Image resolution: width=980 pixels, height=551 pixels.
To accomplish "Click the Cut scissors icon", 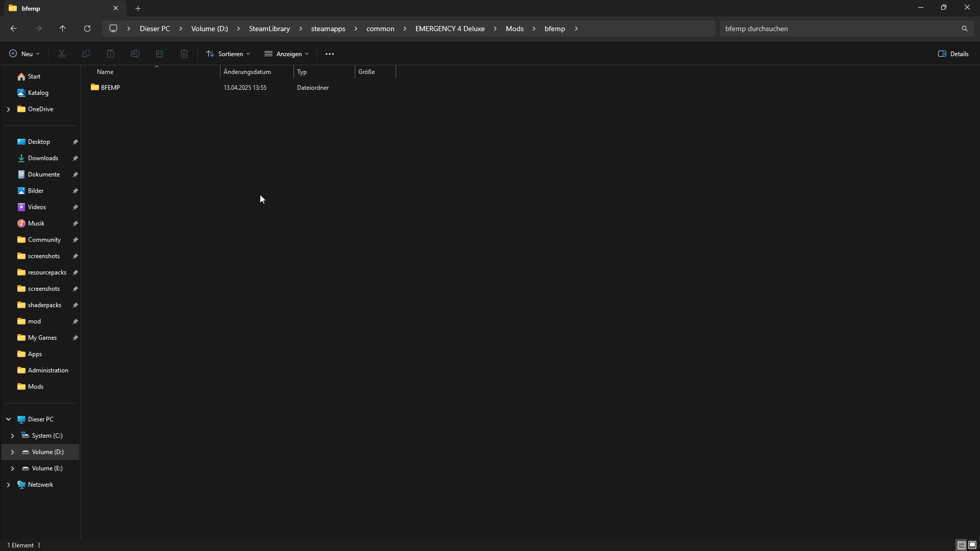I will coord(62,54).
